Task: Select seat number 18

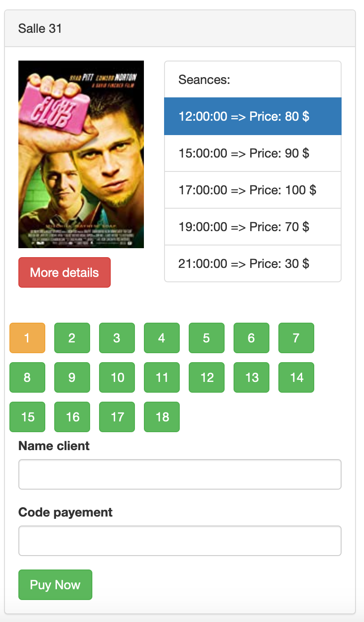Action: (162, 417)
